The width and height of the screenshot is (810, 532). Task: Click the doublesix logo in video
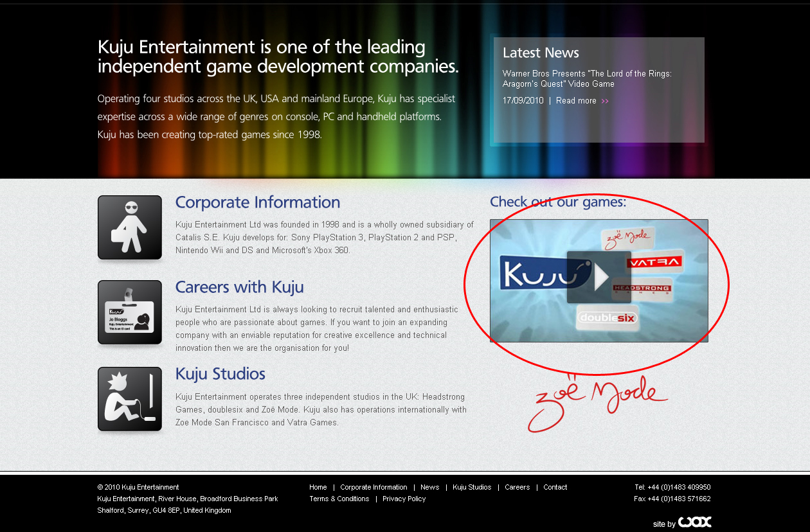(x=607, y=317)
